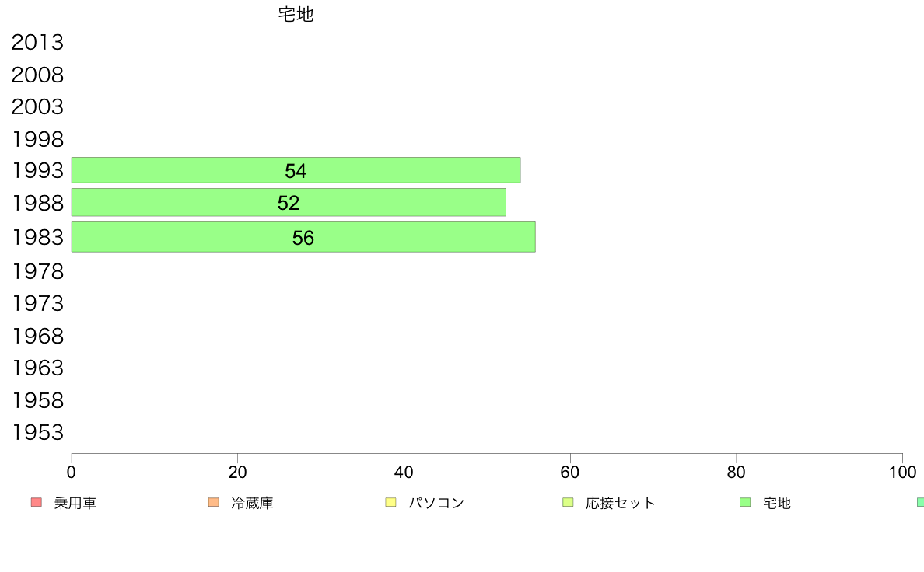Screen dimensions: 924x572
Task: Click the 40 tick on the x-axis
Action: pyautogui.click(x=404, y=472)
